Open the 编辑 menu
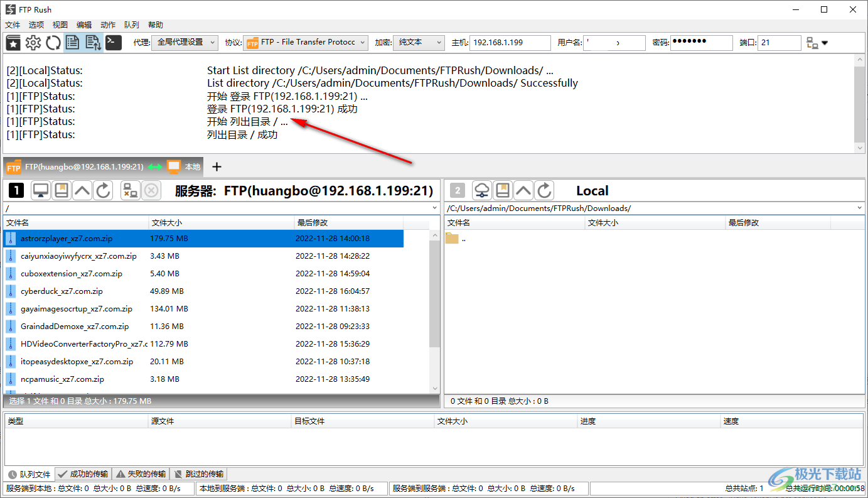868x498 pixels. coord(84,25)
